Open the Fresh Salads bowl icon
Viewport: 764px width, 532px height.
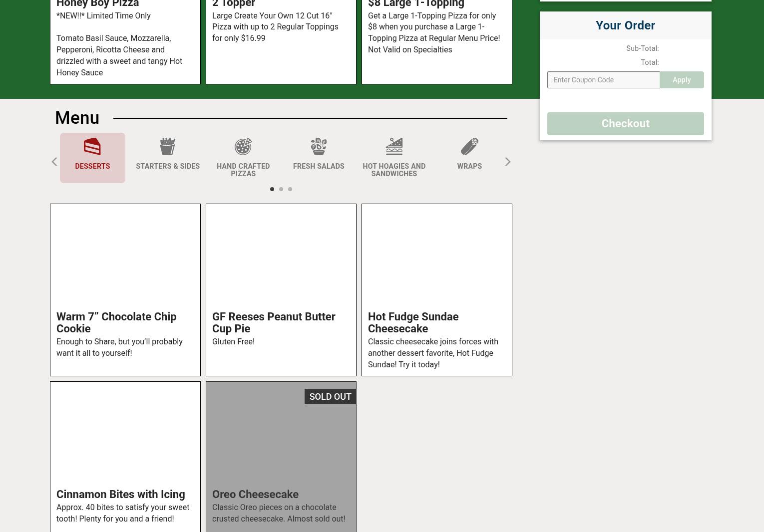point(318,147)
